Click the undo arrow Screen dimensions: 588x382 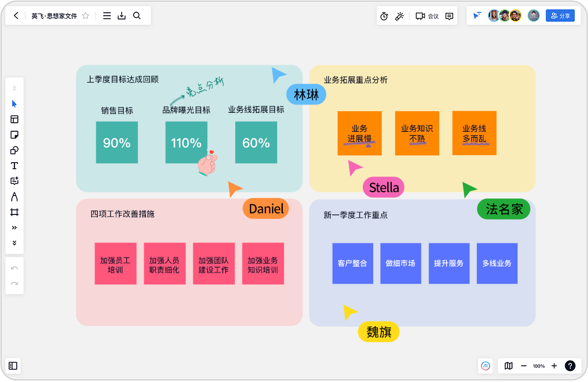coord(14,268)
